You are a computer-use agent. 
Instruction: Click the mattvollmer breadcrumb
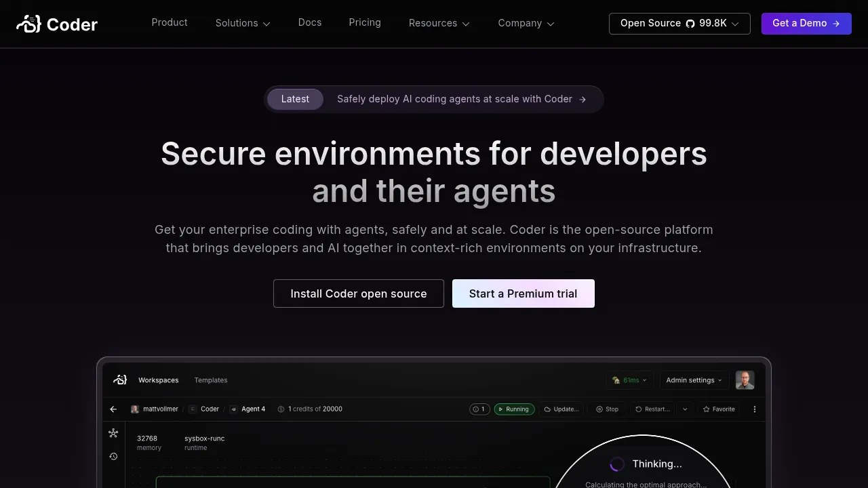pos(155,409)
